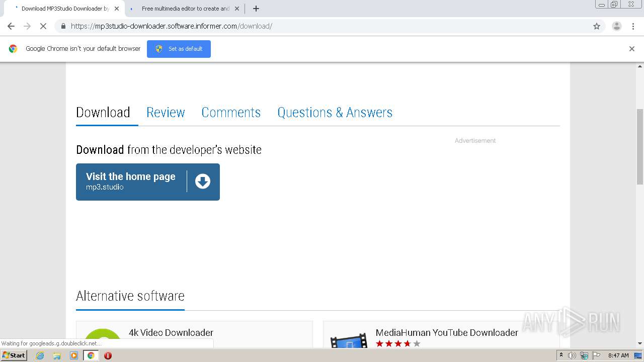This screenshot has width=644, height=362.
Task: Click the scrollbar up arrow
Action: 640,66
